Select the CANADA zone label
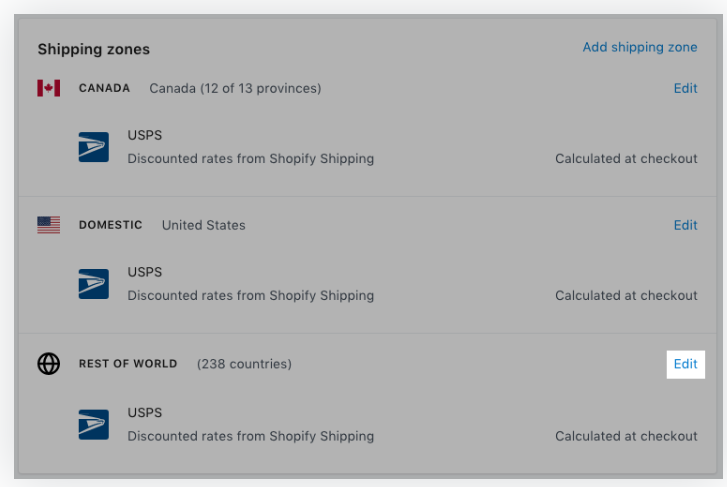This screenshot has height=487, width=727. (104, 88)
